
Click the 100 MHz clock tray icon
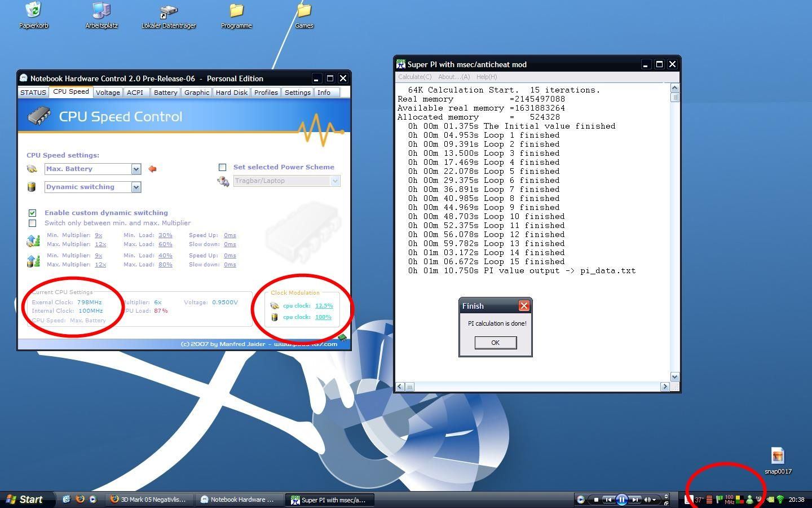(729, 500)
